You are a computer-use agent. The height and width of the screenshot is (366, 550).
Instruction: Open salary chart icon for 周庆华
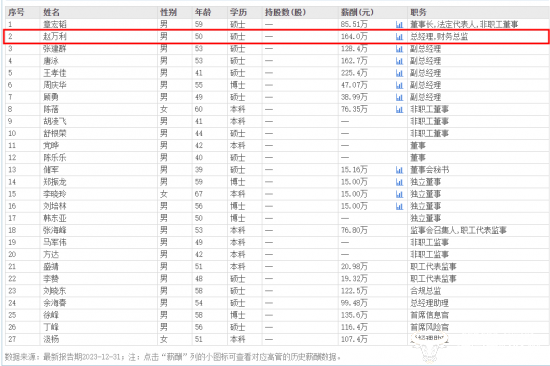pos(399,85)
